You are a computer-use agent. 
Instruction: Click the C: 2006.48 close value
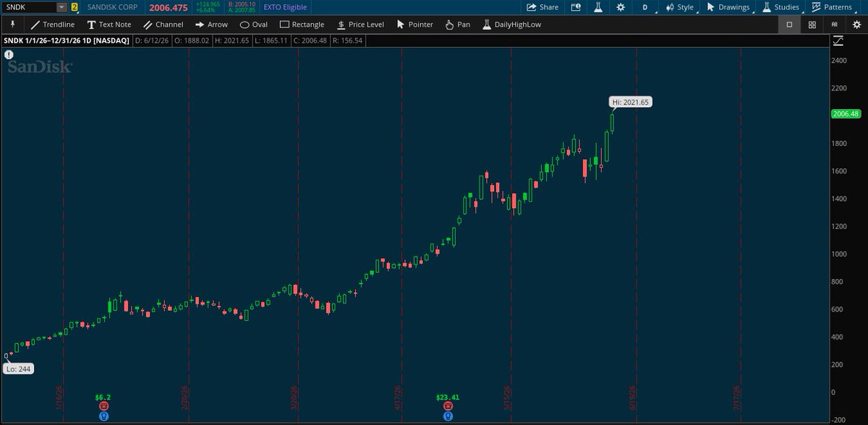310,41
